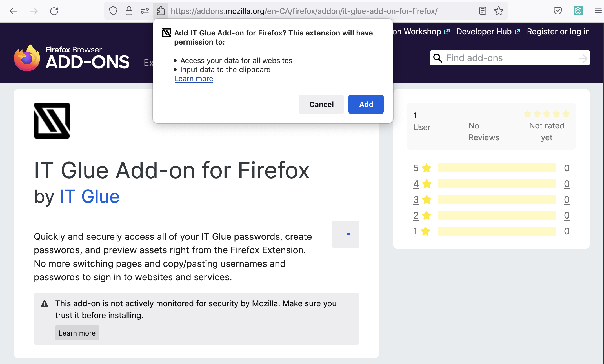The width and height of the screenshot is (604, 364).
Task: Cancel the extension installation prompt
Action: click(321, 104)
